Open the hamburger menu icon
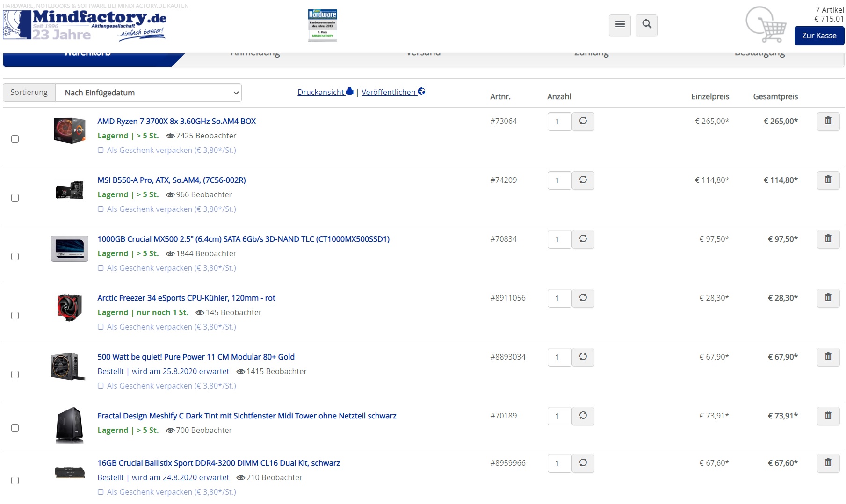The height and width of the screenshot is (504, 846). (x=620, y=25)
